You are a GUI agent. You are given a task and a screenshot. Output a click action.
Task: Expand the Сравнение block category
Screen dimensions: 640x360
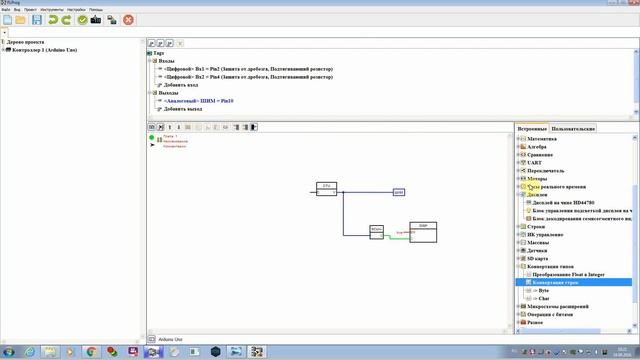[x=518, y=155]
